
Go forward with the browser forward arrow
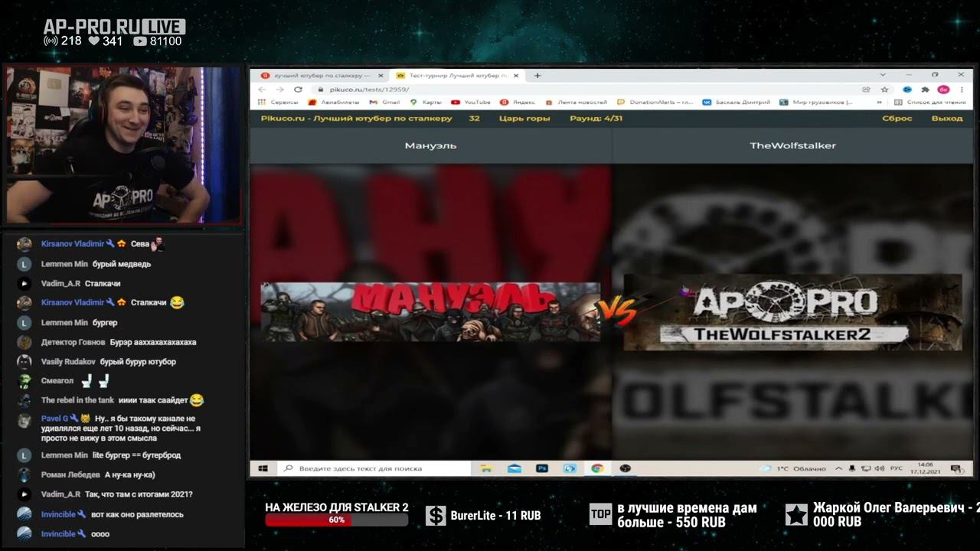point(279,90)
